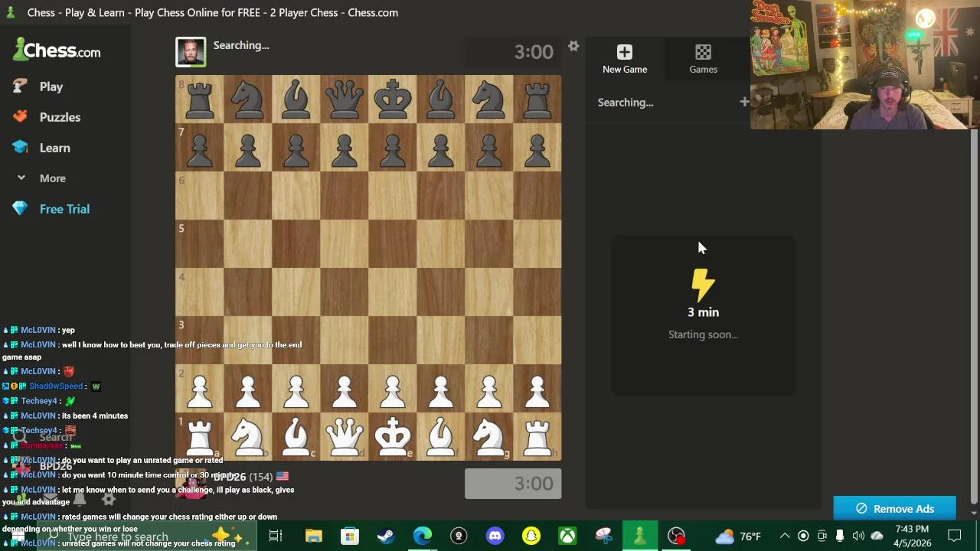Open Snapchat from the taskbar
The height and width of the screenshot is (551, 980).
coord(531,536)
